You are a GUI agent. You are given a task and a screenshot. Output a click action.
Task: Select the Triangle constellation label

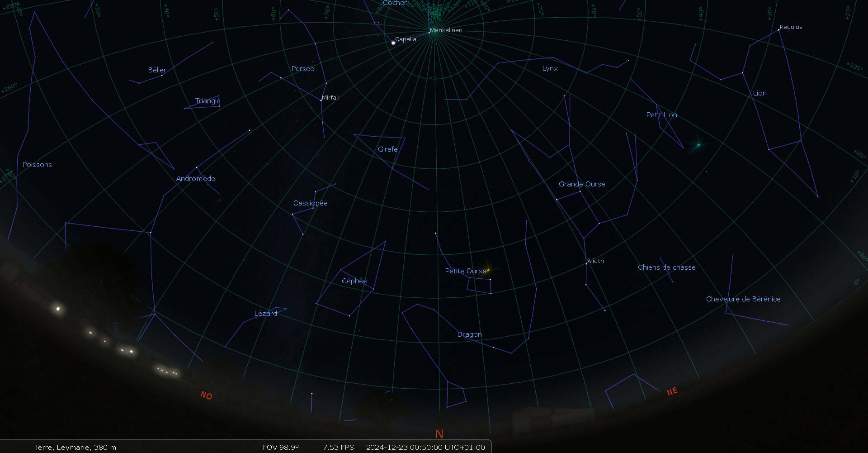click(x=208, y=101)
